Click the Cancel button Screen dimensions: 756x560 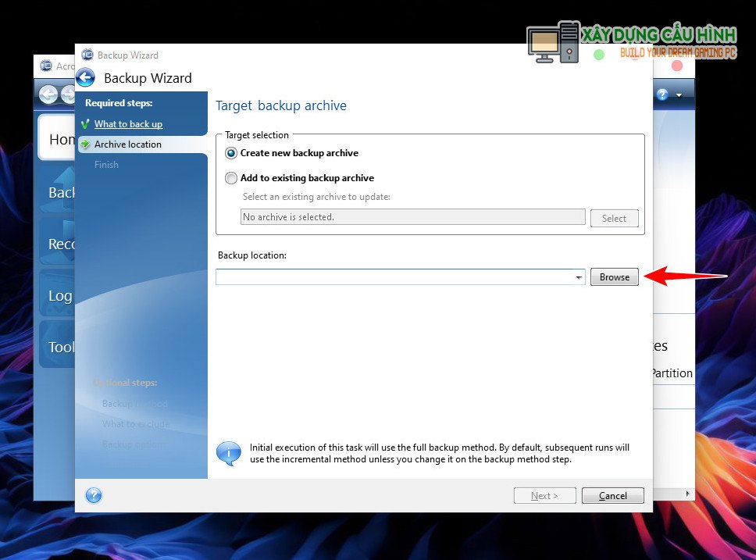612,495
